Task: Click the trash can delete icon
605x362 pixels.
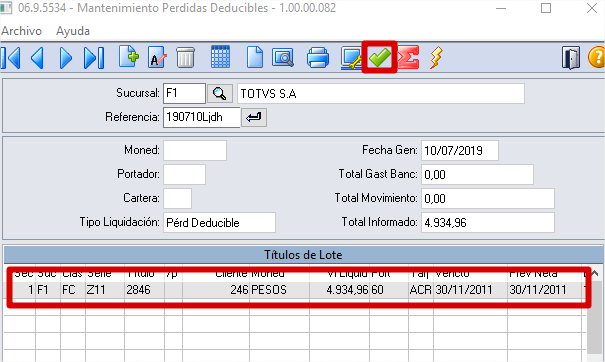Action: tap(185, 58)
